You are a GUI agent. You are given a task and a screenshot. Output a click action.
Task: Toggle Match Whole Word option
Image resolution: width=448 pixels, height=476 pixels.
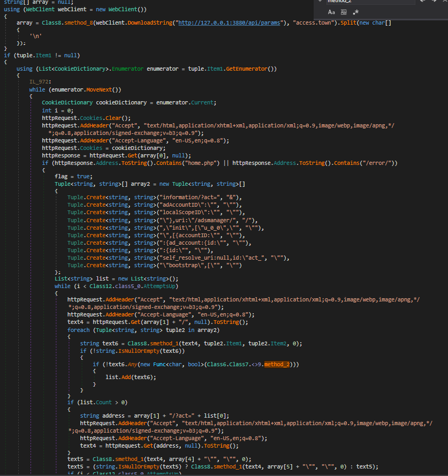click(x=344, y=12)
